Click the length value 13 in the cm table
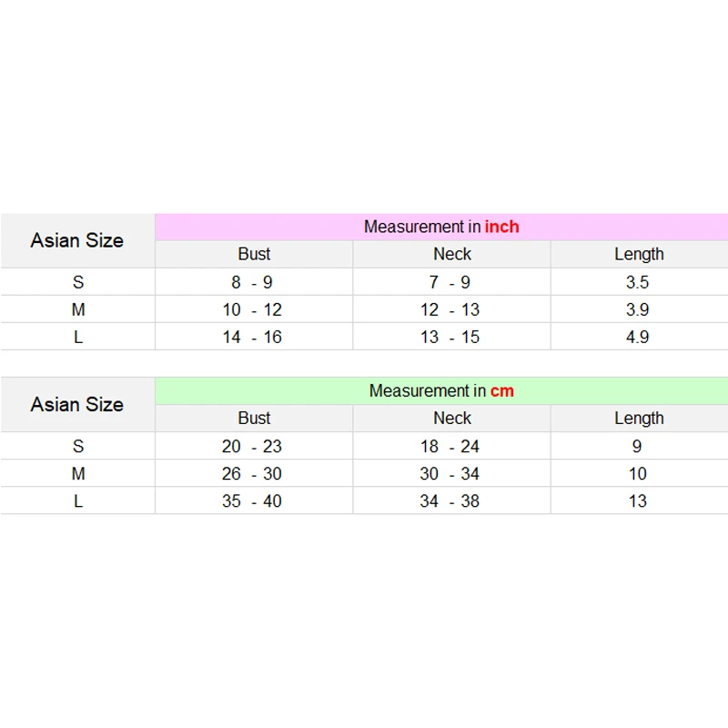Viewport: 728px width, 728px height. [637, 500]
